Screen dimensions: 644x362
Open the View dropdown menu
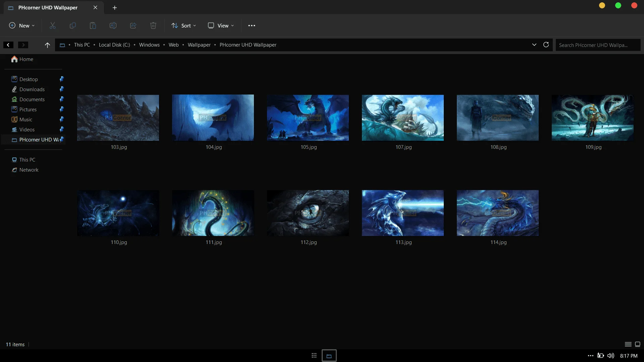click(221, 25)
